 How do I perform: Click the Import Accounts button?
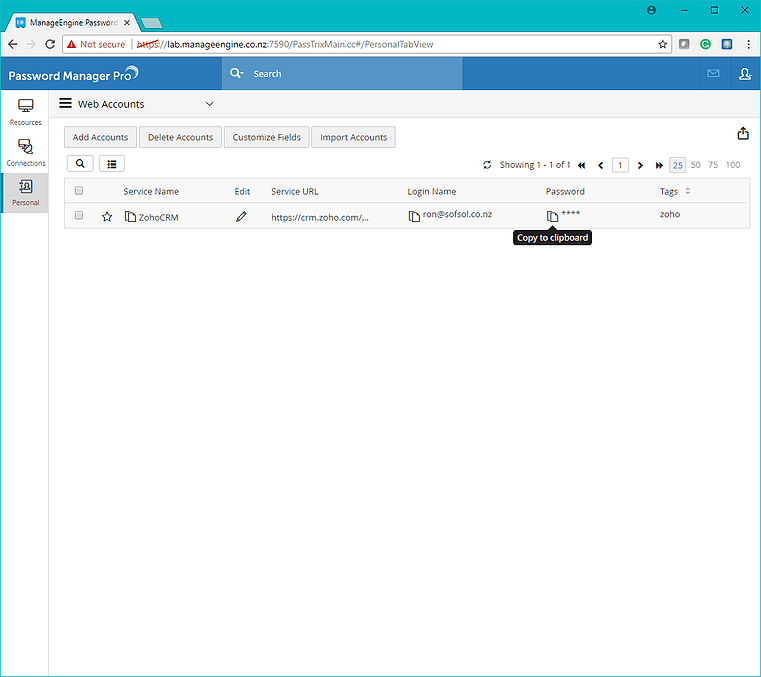(x=353, y=137)
